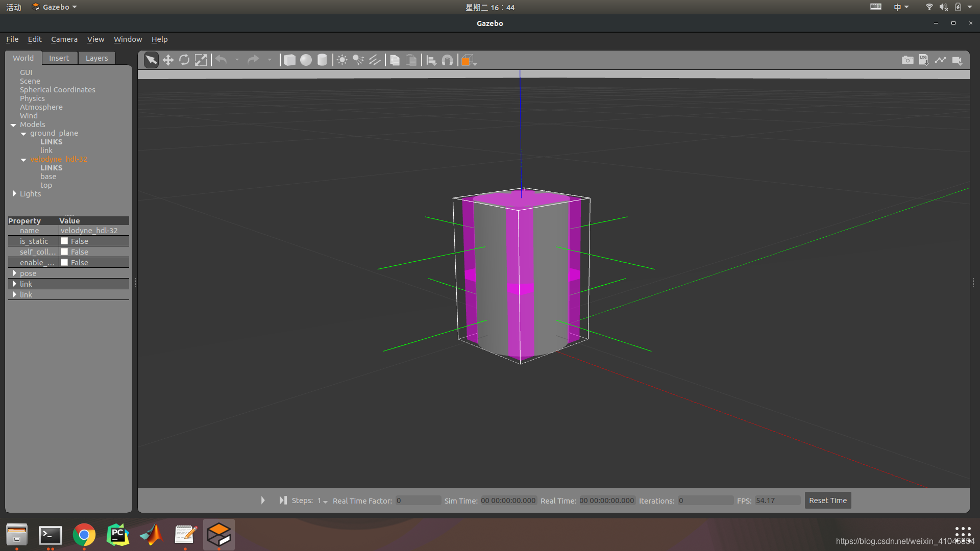Switch to the Insert tab
The height and width of the screenshot is (551, 980).
(59, 58)
